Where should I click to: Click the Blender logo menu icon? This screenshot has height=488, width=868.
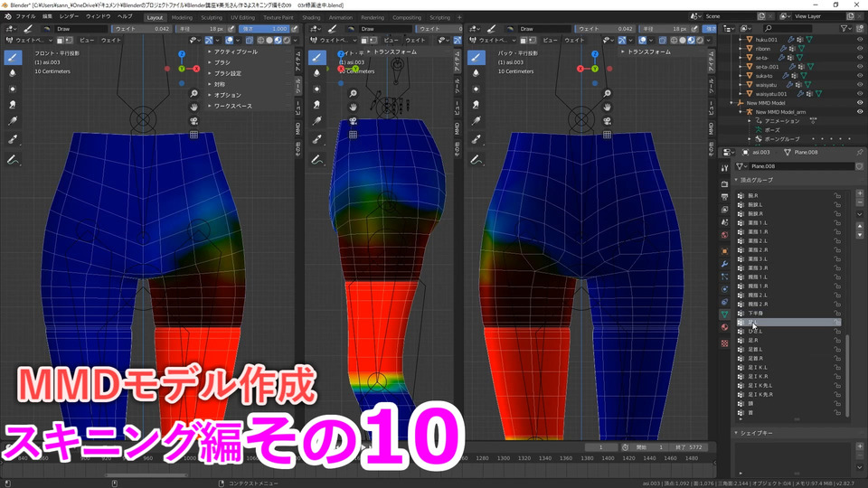point(9,16)
